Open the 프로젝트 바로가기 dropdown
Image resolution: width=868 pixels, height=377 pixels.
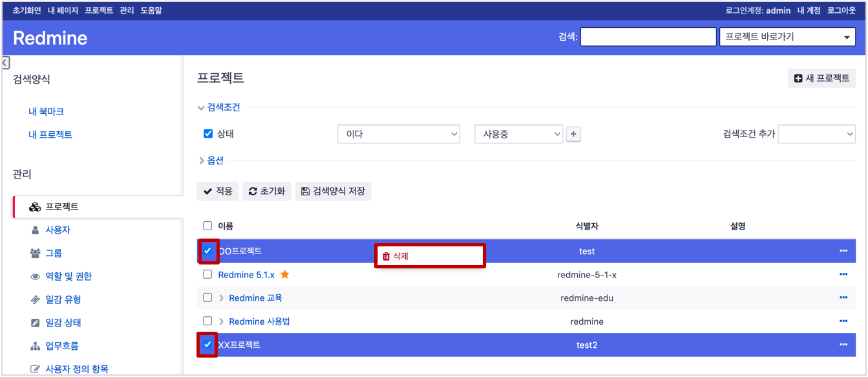[x=787, y=37]
